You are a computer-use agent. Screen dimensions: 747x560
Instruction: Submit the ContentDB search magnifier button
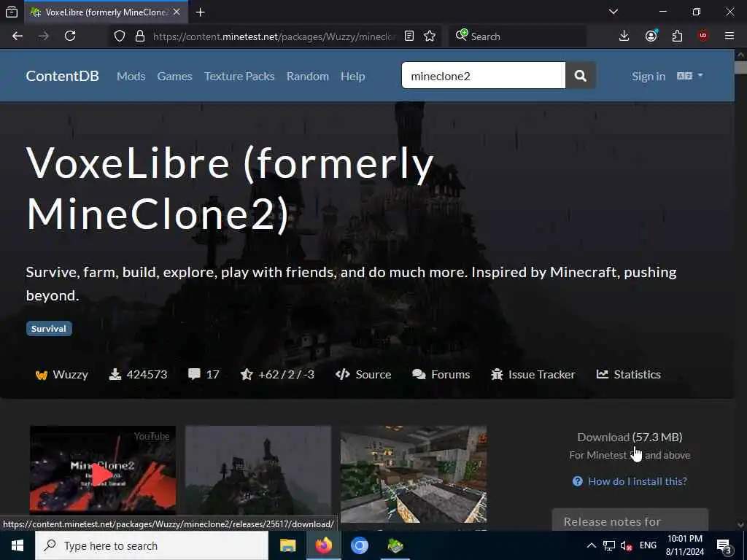(x=580, y=75)
